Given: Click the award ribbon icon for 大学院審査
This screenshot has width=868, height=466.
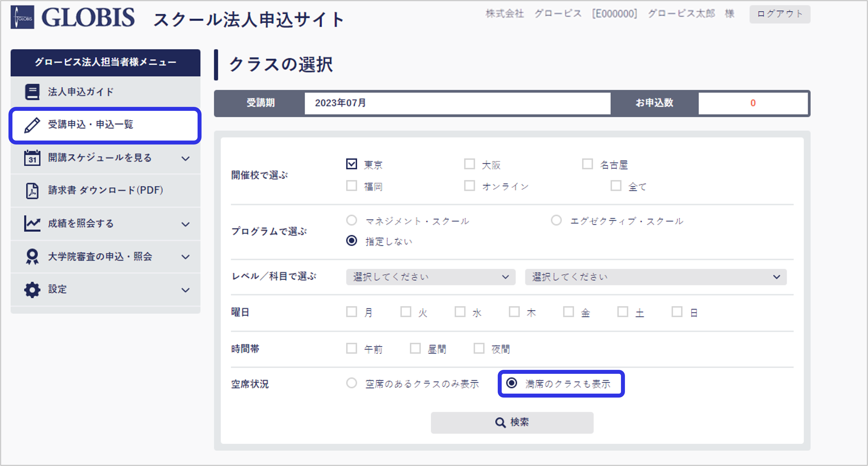Looking at the screenshot, I should click(32, 256).
